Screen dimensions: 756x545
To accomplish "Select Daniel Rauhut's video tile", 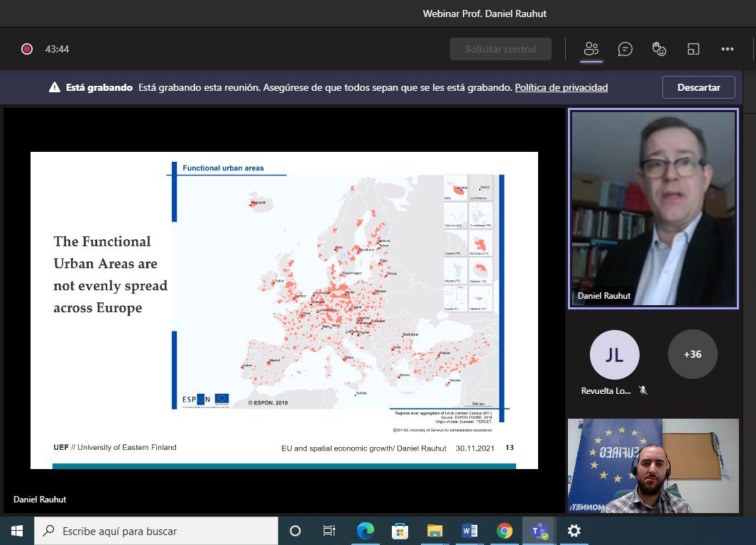I will tap(653, 209).
